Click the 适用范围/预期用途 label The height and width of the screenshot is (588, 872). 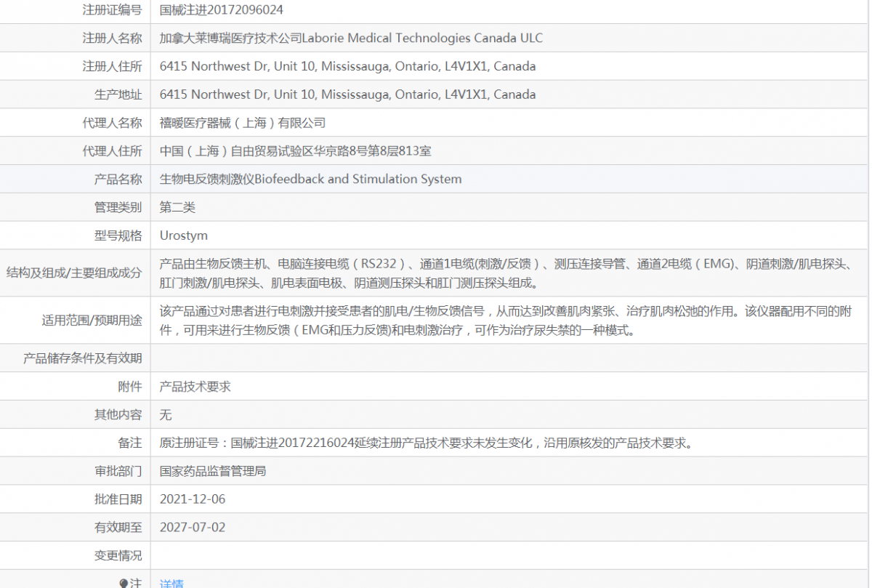tap(92, 321)
